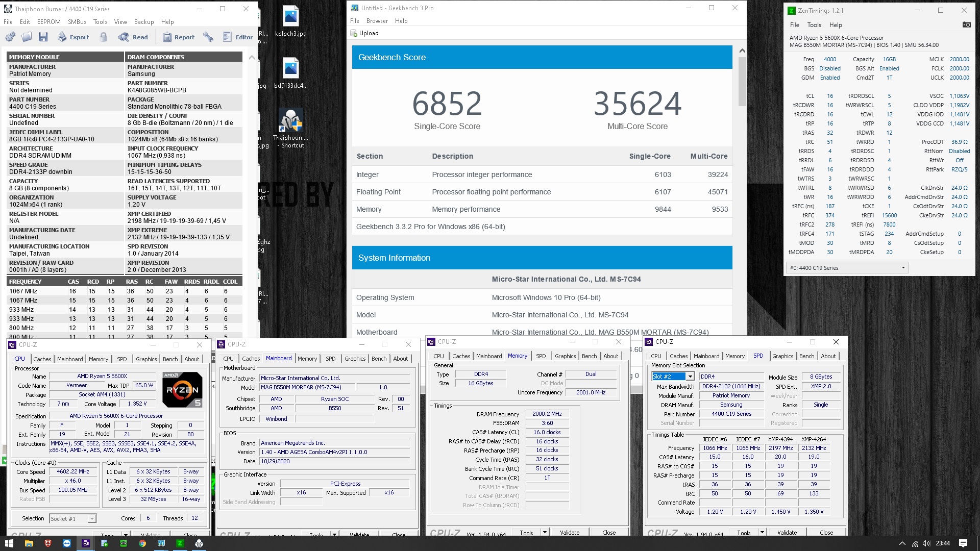The width and height of the screenshot is (980, 551).
Task: Click scroll-up arrow in Thaiphoon Burner scrollbar
Action: [x=252, y=58]
